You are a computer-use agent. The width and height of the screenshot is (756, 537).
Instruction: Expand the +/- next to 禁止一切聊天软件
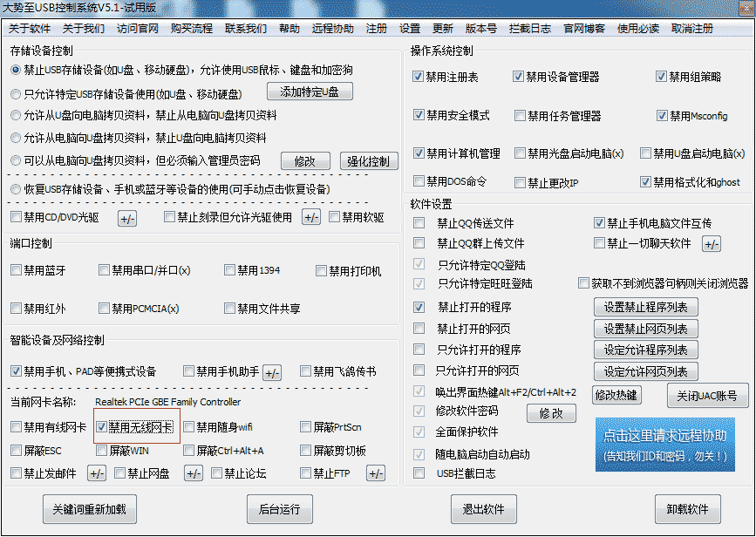[x=712, y=244]
